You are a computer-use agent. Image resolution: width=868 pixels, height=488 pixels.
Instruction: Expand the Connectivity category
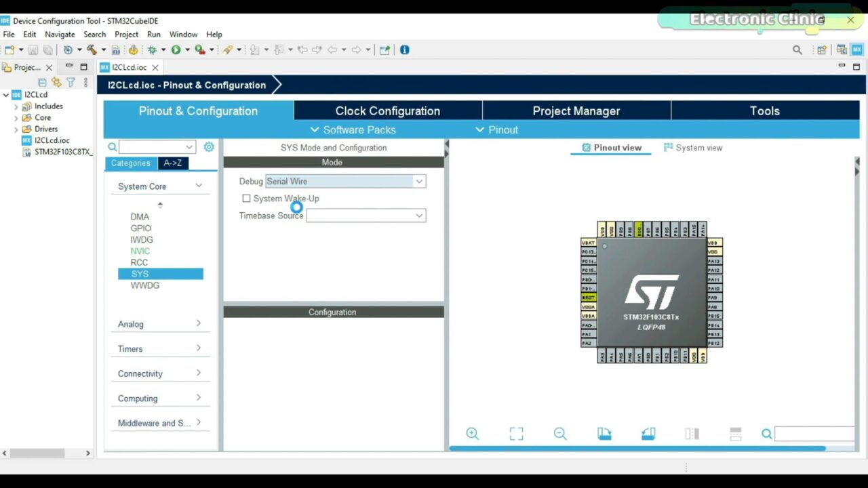[199, 373]
